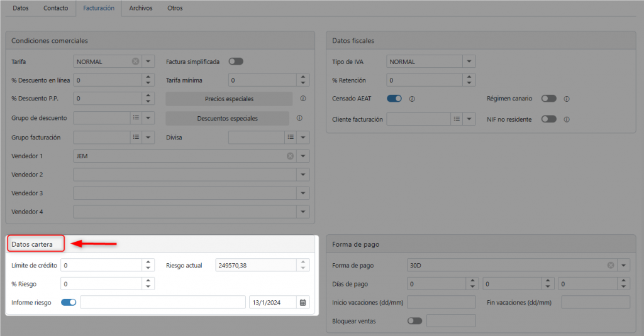The image size is (644, 336).
Task: Click info icon next to Precios especiales
Action: point(303,99)
